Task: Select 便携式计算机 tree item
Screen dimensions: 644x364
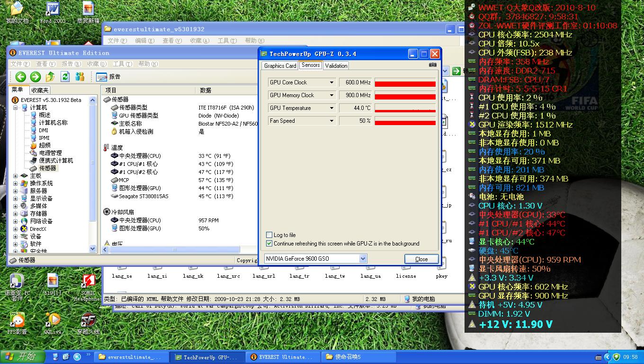Action: coord(56,161)
